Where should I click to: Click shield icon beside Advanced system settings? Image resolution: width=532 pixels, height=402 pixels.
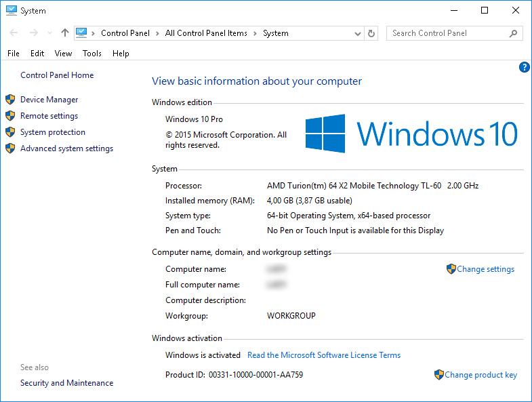[x=10, y=148]
